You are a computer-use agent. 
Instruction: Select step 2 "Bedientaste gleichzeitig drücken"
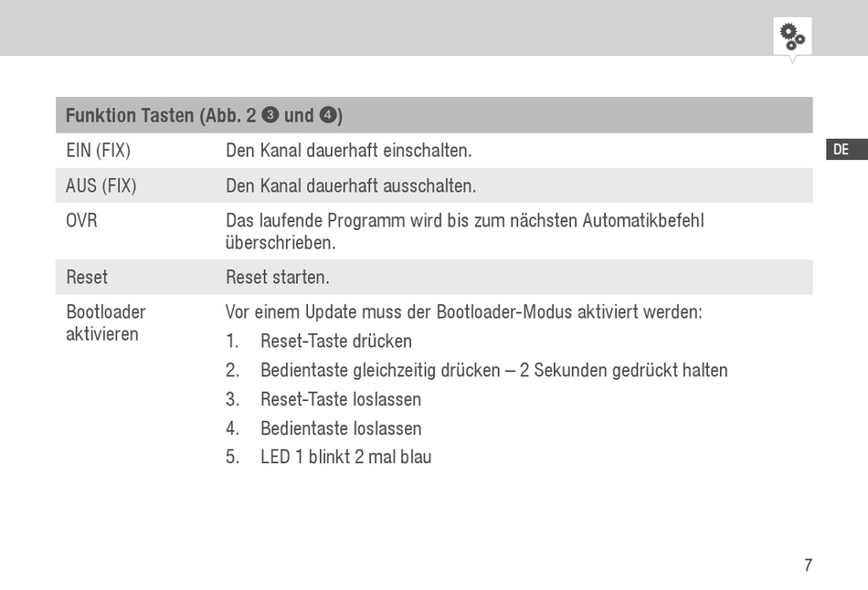493,370
